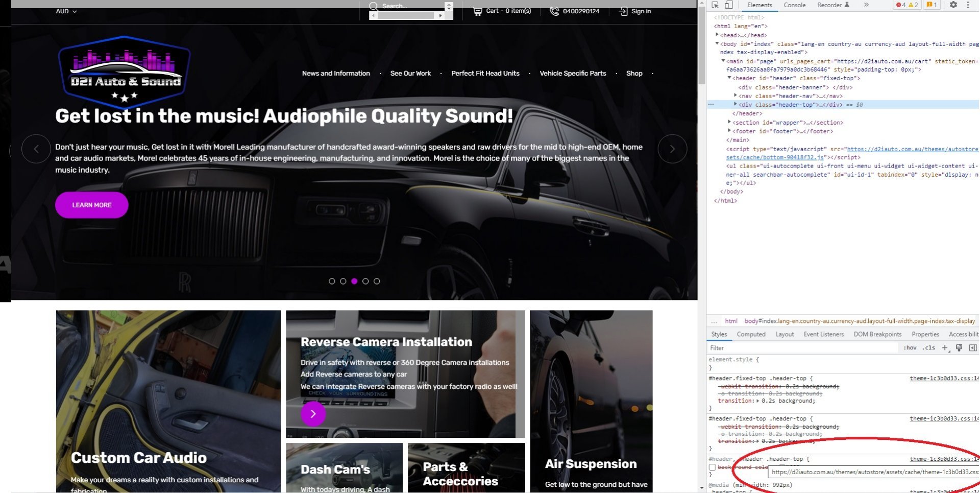This screenshot has width=980, height=493.
Task: Open Vehicle Specific Parts link
Action: [573, 74]
